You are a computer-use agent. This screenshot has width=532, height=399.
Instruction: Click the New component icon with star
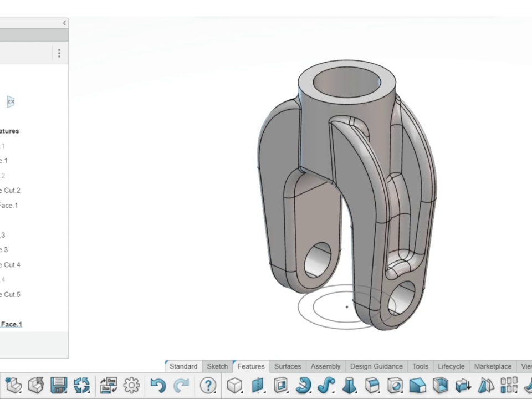pos(13,386)
